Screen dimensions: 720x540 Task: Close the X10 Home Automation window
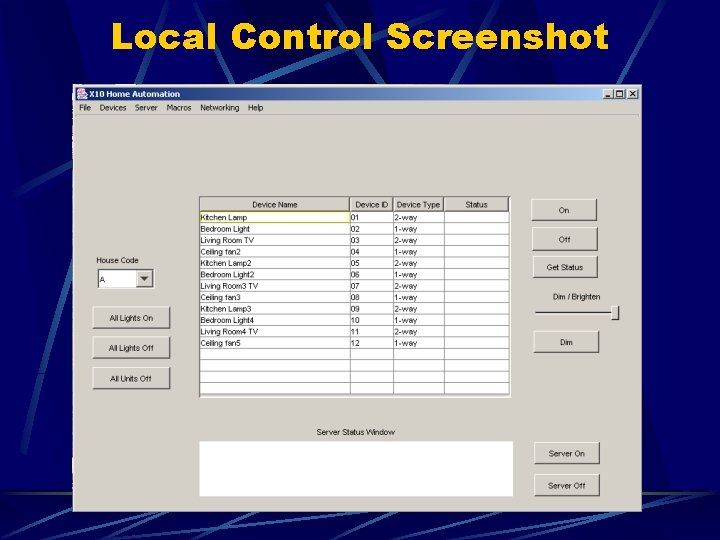point(632,94)
